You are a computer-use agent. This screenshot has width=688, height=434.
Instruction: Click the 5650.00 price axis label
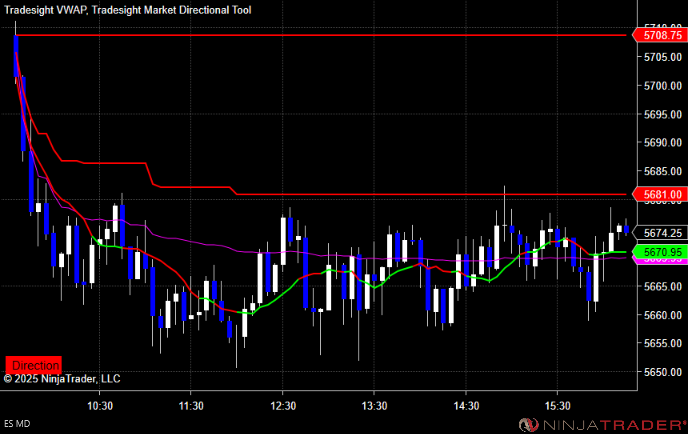click(x=663, y=372)
